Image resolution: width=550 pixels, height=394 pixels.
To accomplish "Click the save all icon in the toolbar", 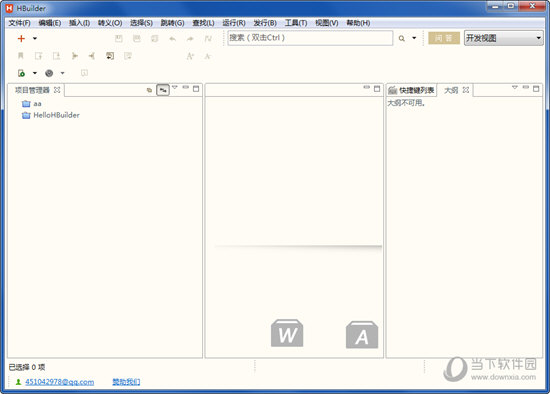I will click(x=154, y=39).
